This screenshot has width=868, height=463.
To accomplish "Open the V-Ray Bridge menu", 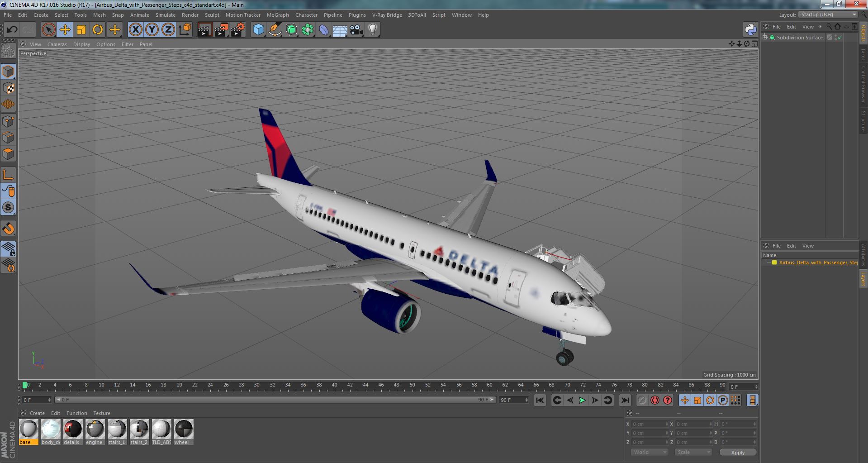I will click(x=387, y=15).
